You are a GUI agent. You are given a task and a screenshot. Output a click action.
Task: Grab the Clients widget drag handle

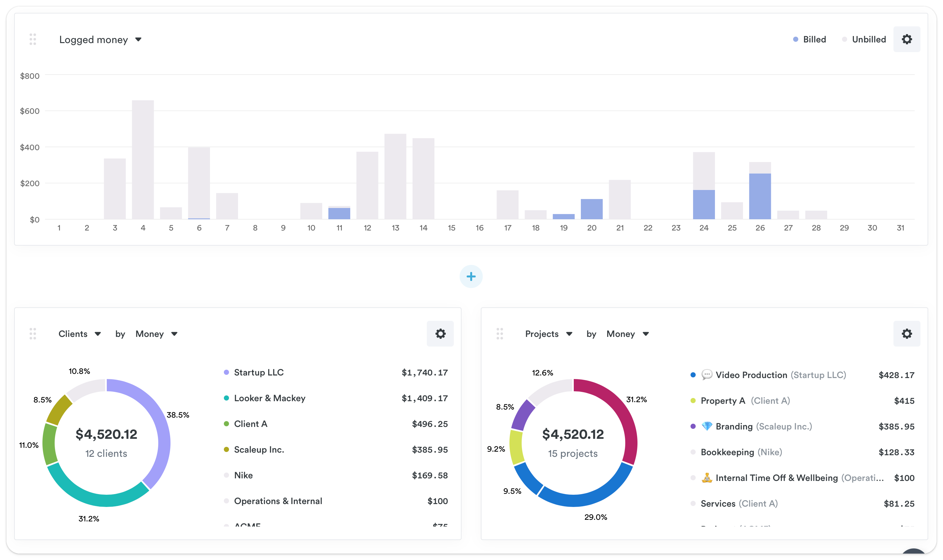[x=33, y=334]
